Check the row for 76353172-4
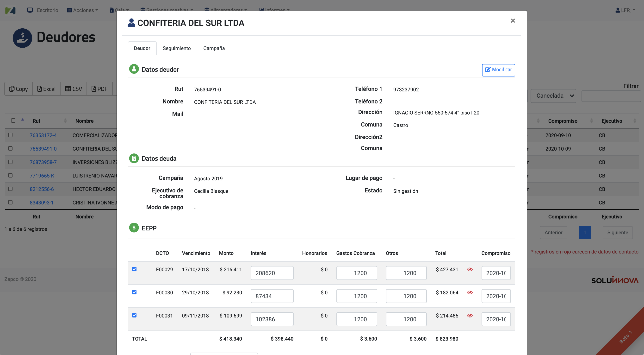 click(x=10, y=135)
